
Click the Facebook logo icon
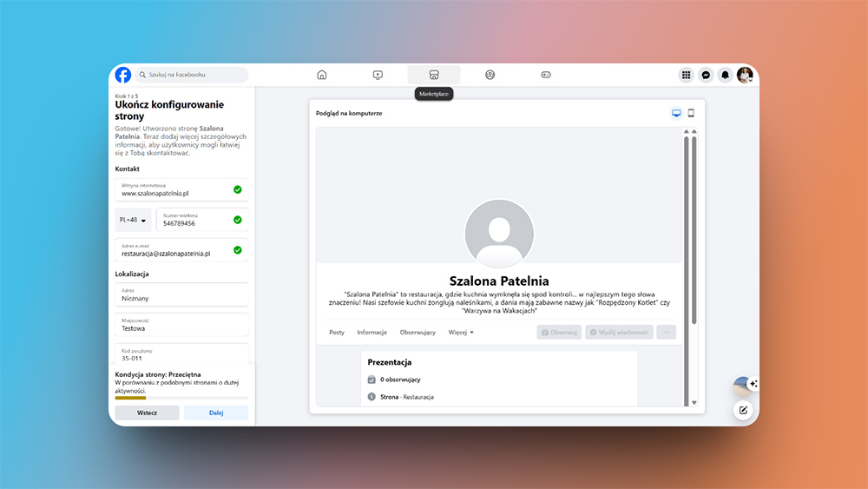[x=123, y=75]
